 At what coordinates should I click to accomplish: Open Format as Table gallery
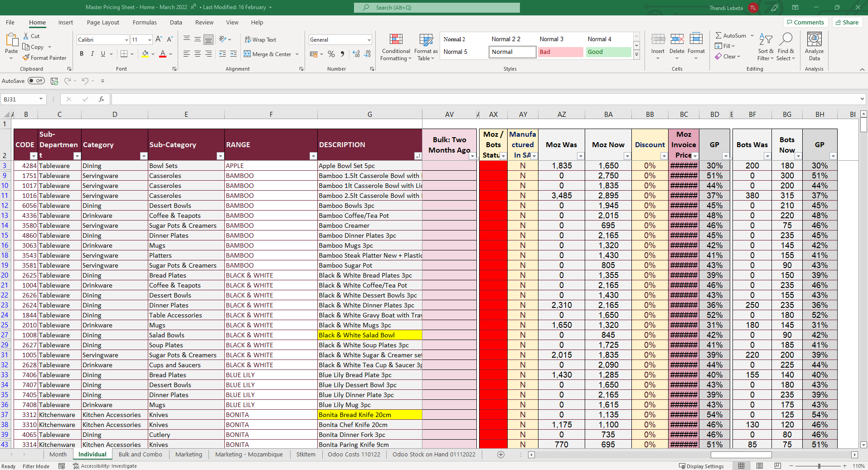pyautogui.click(x=426, y=47)
